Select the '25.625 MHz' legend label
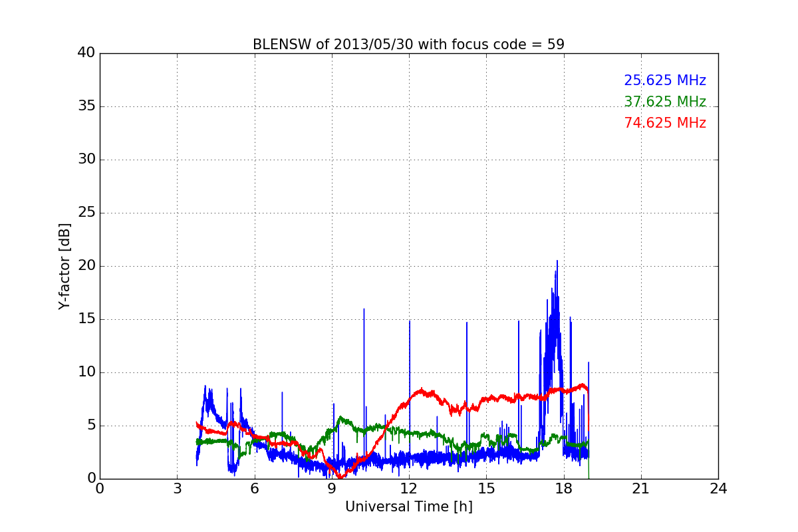 point(665,80)
